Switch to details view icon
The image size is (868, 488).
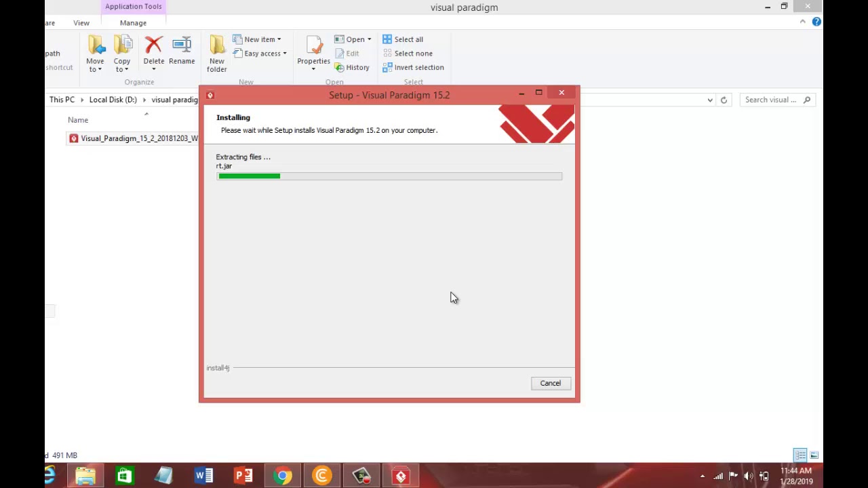tap(800, 455)
